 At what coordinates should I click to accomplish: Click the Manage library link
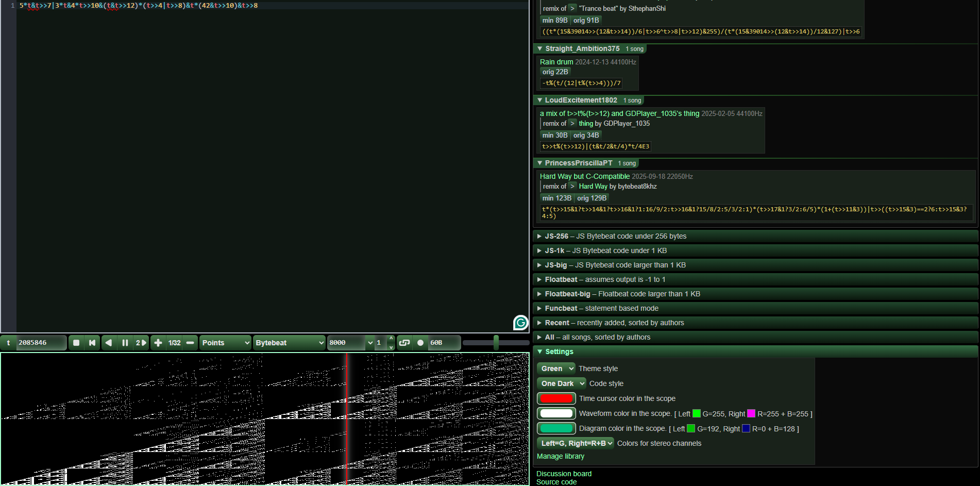click(x=560, y=456)
